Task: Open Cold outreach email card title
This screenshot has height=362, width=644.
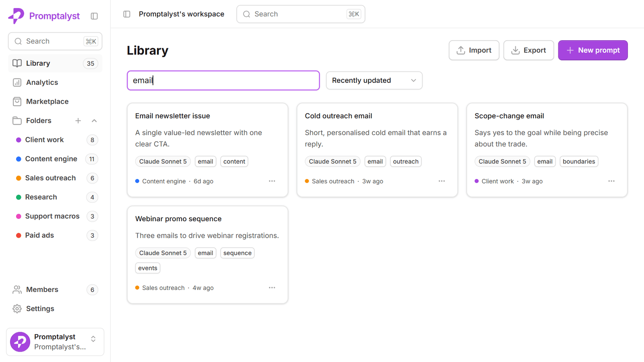Action: 339,116
